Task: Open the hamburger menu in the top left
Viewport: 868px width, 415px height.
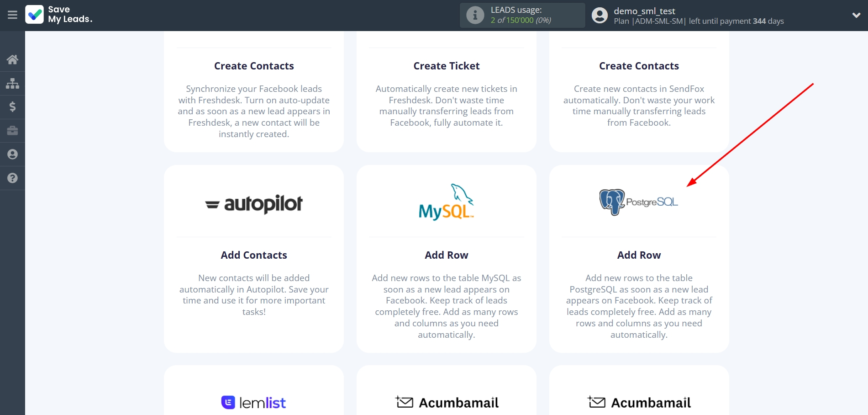Action: click(x=12, y=15)
